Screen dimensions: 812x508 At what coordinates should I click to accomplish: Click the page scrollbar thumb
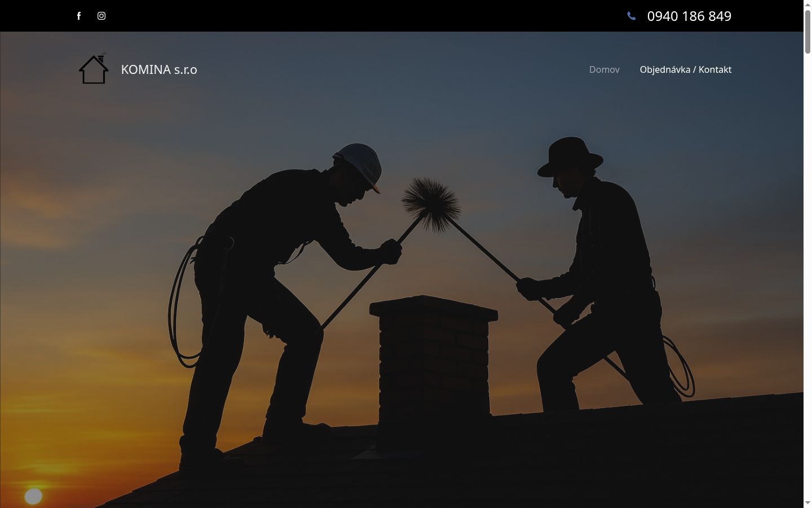(x=807, y=32)
